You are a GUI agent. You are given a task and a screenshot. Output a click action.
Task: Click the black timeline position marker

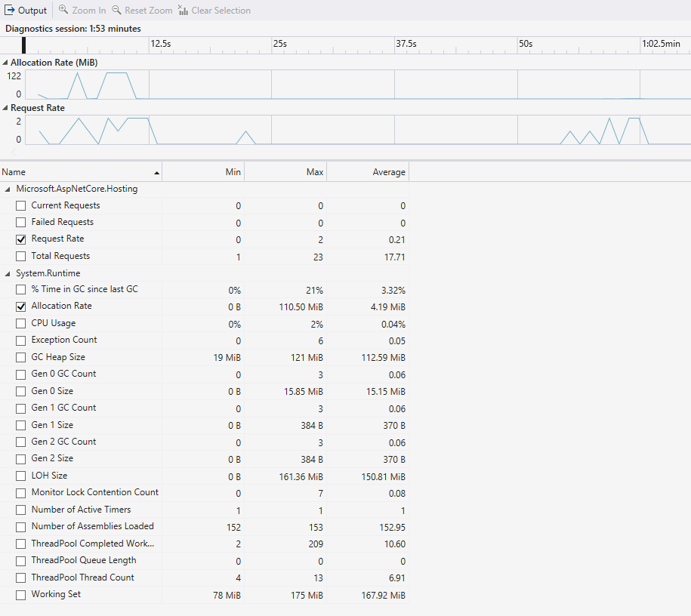click(23, 45)
